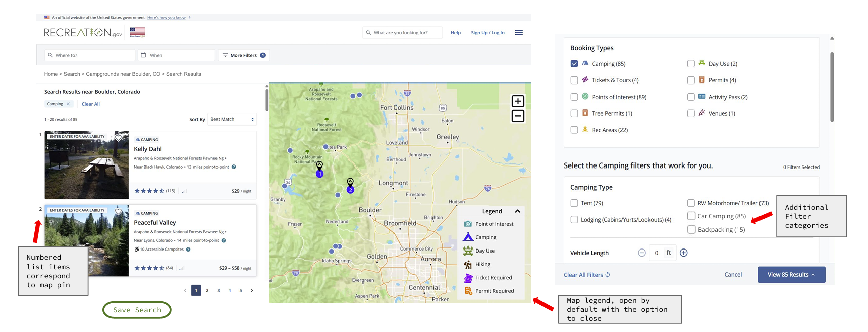868x332 pixels.
Task: Check Tickets & Tours (4)
Action: coord(574,80)
